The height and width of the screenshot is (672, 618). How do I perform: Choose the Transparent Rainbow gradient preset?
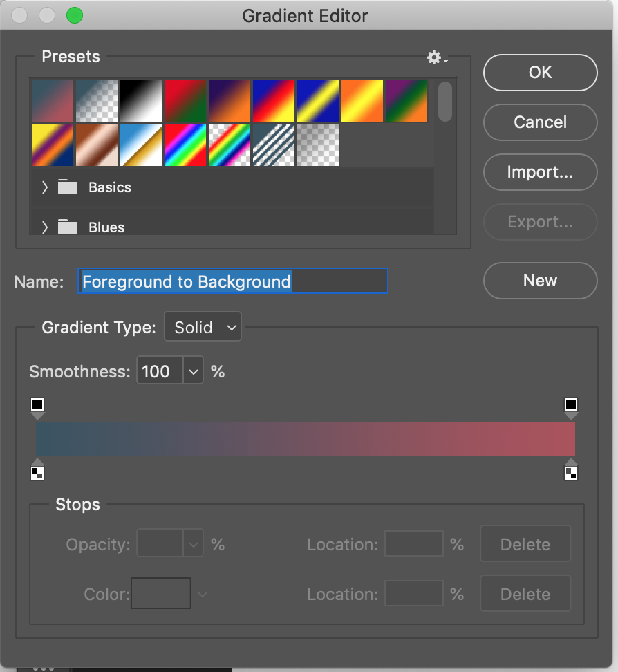pyautogui.click(x=230, y=145)
